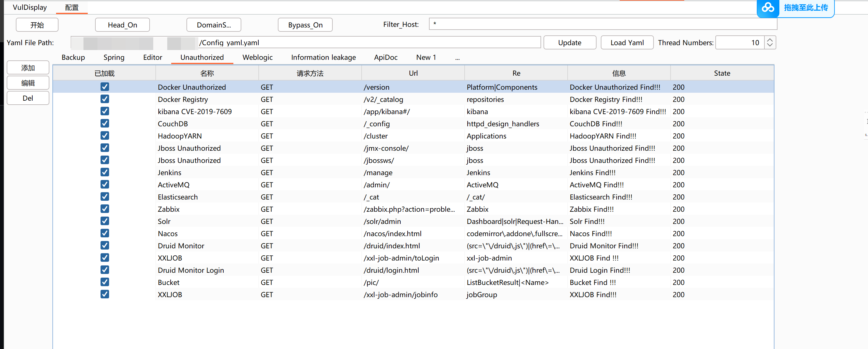
Task: Click the 'Druid Monitor Login' name cell
Action: 207,270
